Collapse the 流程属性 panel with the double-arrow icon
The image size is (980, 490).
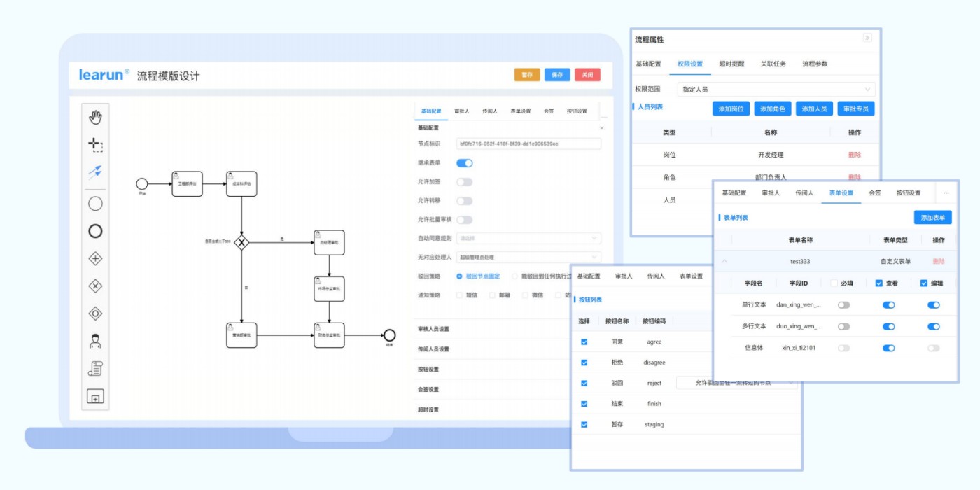tap(867, 38)
